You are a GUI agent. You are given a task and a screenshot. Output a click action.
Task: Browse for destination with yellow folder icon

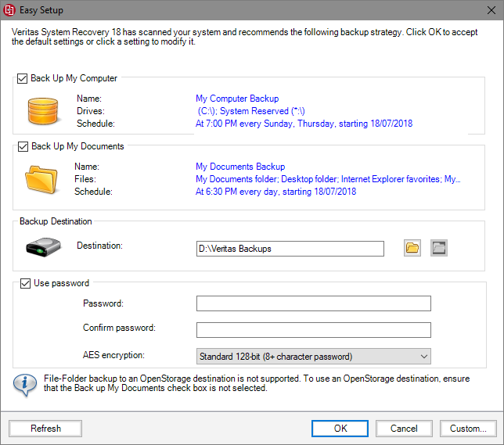pos(412,248)
